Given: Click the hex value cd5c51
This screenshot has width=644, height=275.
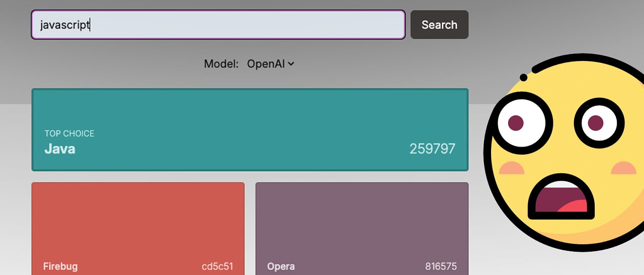Looking at the screenshot, I should click(x=217, y=266).
